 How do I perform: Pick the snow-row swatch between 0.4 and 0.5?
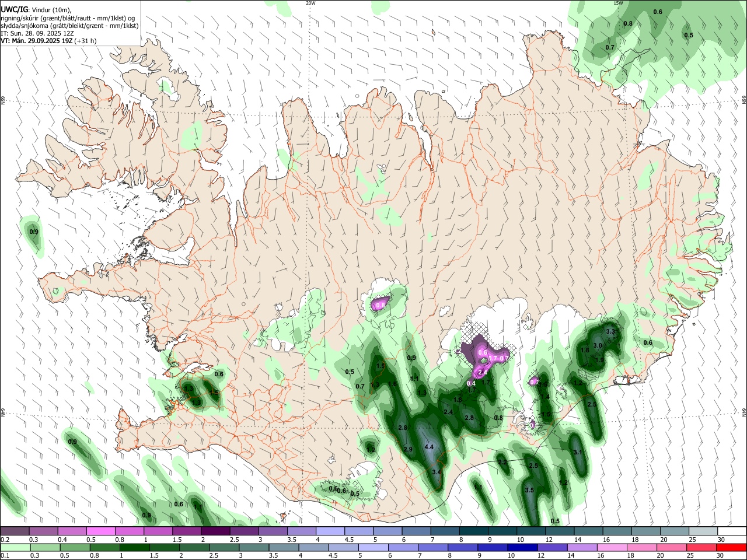72,531
